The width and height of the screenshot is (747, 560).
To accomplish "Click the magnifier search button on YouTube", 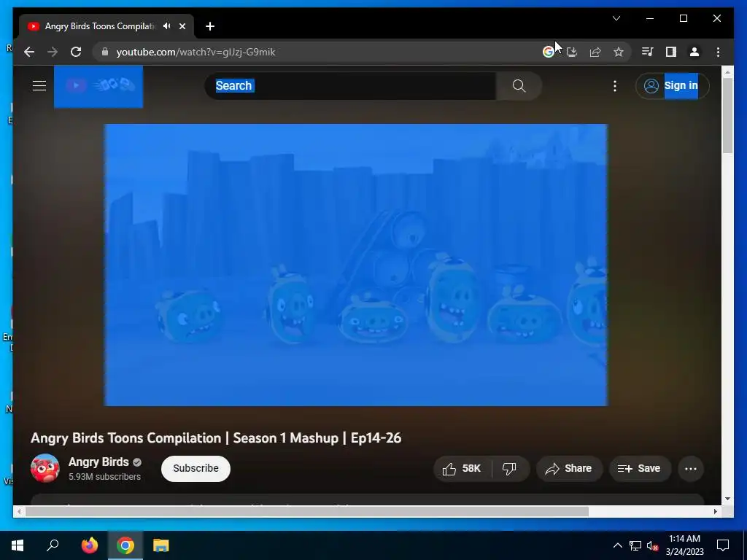I will click(519, 86).
